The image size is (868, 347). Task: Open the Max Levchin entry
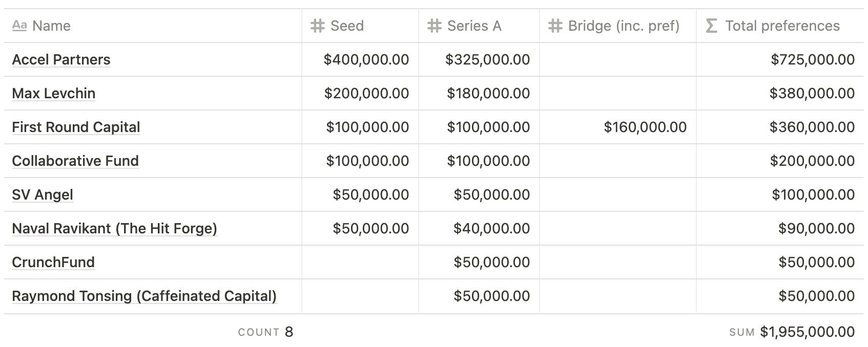(53, 94)
